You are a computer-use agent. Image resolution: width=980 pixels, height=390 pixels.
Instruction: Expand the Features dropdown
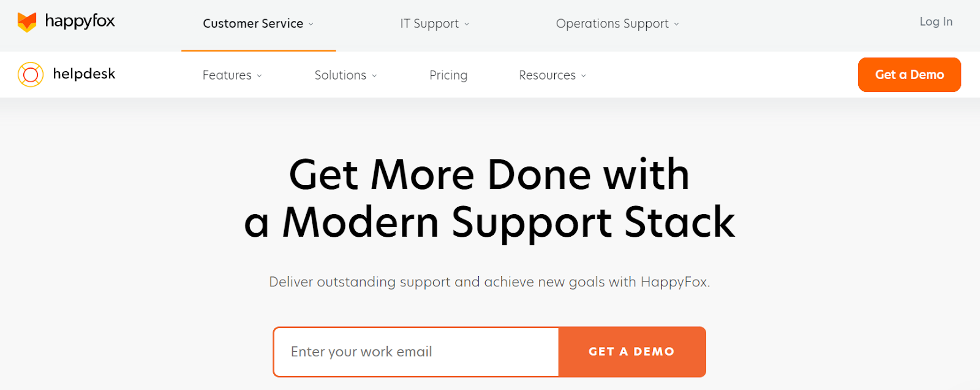pos(260,75)
